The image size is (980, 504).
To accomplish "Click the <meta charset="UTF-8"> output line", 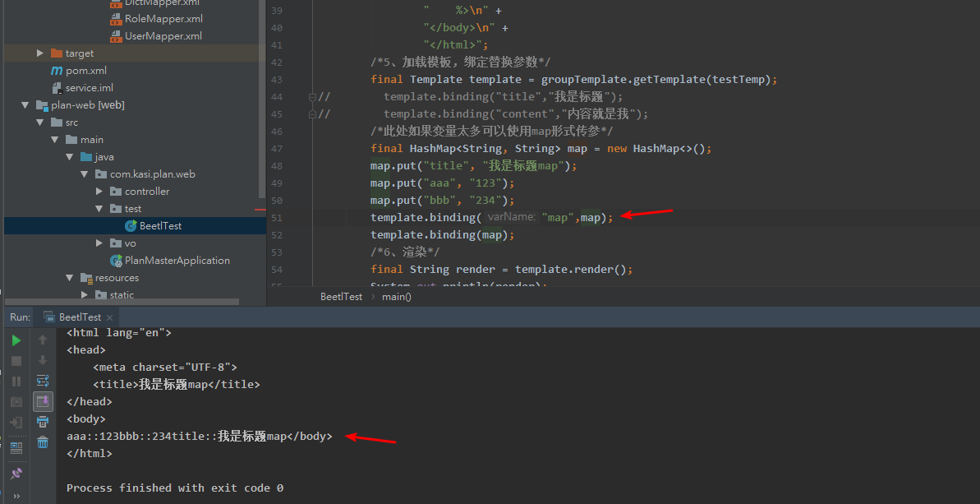I will (165, 367).
